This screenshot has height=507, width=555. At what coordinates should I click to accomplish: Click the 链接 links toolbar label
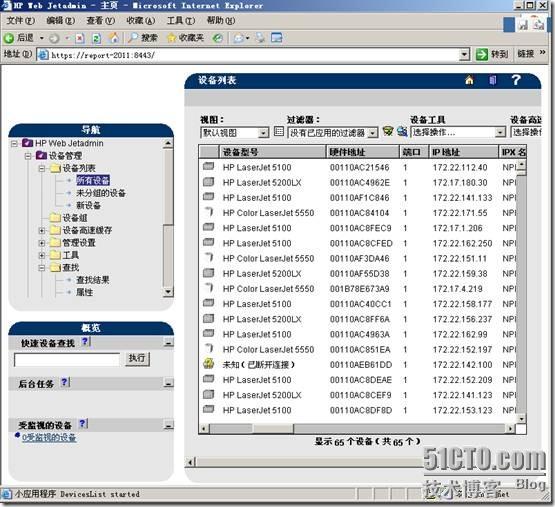point(526,54)
